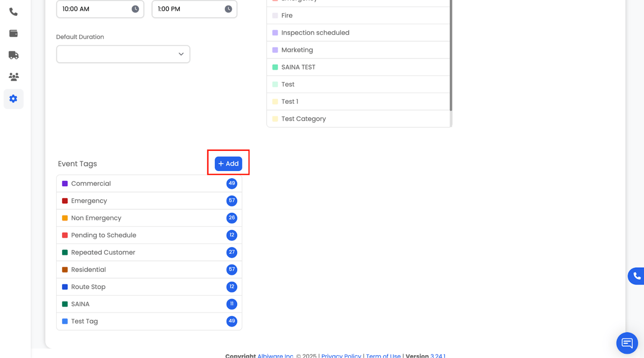The image size is (644, 358).
Task: Select the Fire category
Action: tap(358, 15)
